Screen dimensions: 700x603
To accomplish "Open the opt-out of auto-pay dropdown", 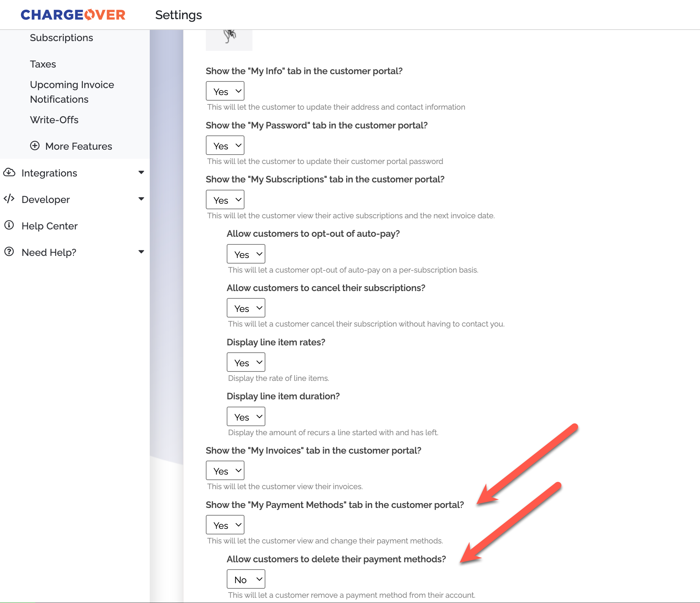I will pyautogui.click(x=246, y=254).
